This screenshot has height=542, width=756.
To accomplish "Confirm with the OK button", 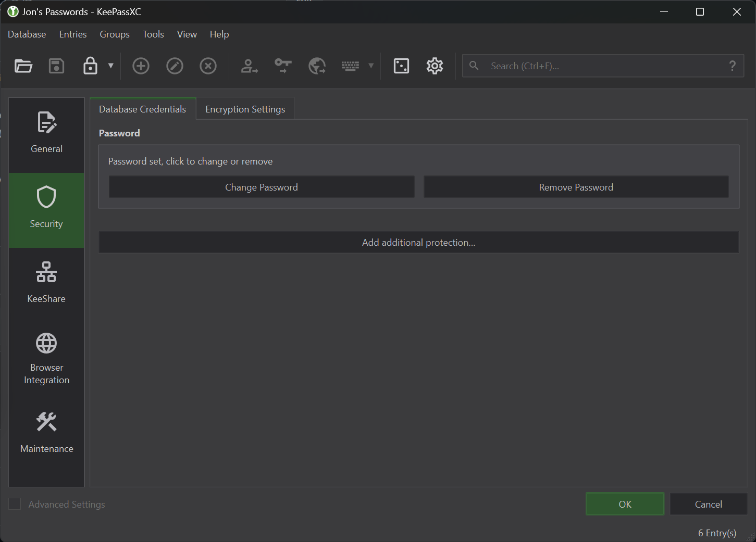I will (x=625, y=504).
